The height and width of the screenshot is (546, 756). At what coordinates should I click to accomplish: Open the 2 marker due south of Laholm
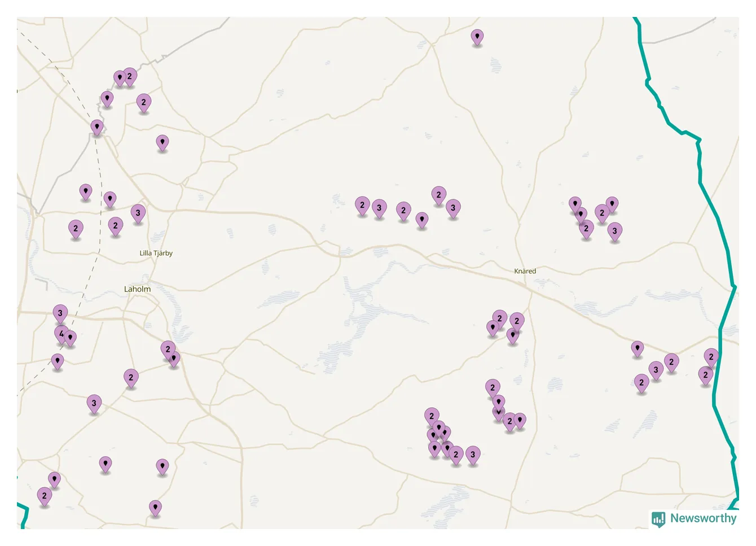131,378
